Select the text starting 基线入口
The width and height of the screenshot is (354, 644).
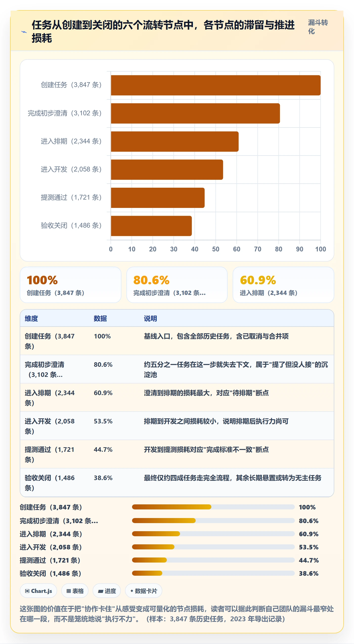coord(216,336)
